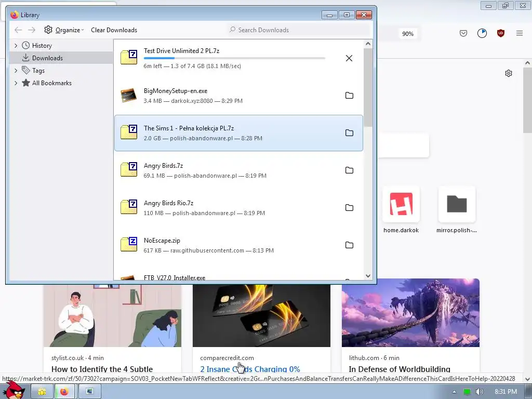Select the BigMoneySetup-en.exe download entry

click(x=238, y=96)
